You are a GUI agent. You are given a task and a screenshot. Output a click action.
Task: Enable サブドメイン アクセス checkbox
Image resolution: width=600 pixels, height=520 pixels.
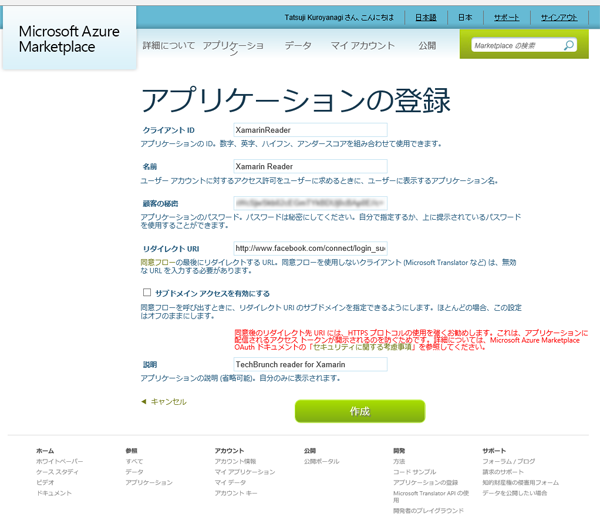click(147, 292)
